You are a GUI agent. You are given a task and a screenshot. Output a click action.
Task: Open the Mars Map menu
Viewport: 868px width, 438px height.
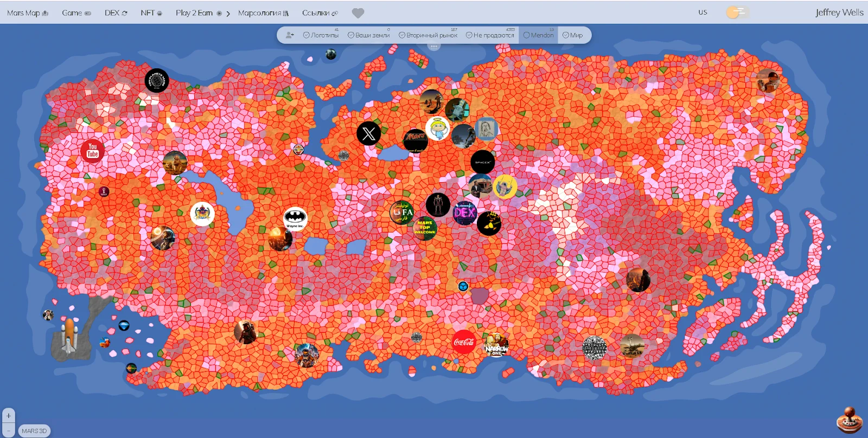pyautogui.click(x=28, y=13)
